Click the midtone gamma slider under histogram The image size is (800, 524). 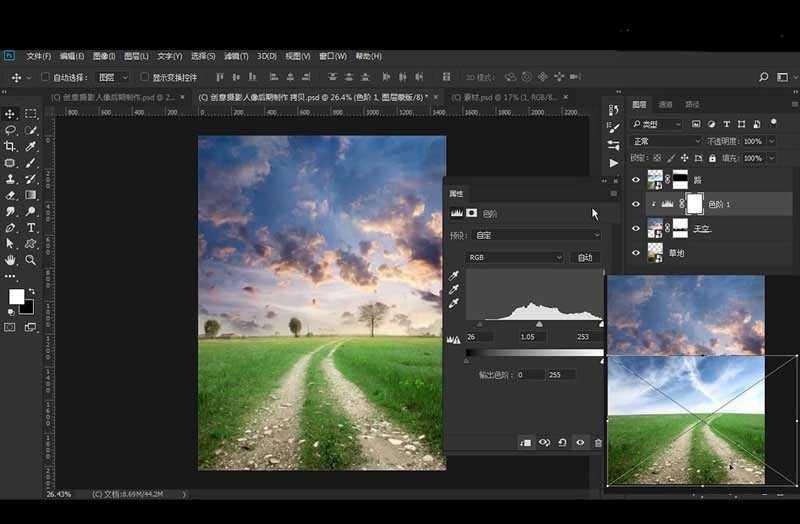click(540, 324)
